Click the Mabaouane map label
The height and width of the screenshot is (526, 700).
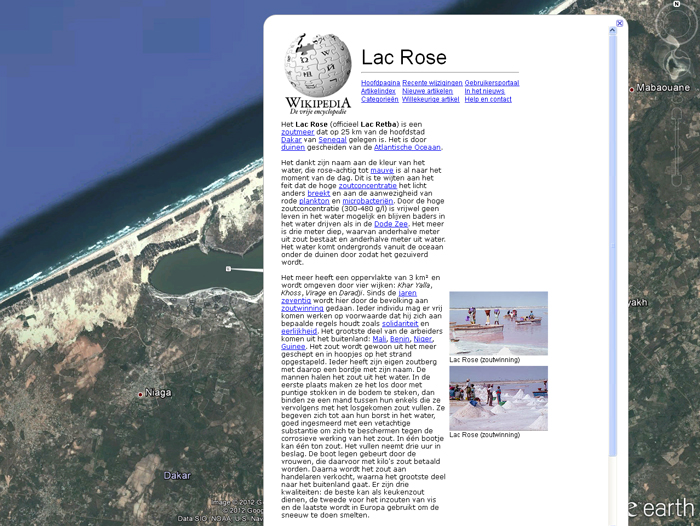tap(663, 88)
